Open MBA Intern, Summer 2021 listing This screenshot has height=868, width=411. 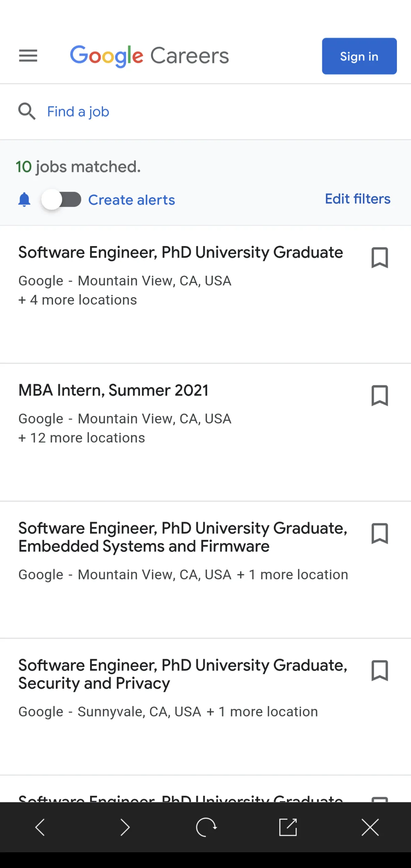point(113,390)
